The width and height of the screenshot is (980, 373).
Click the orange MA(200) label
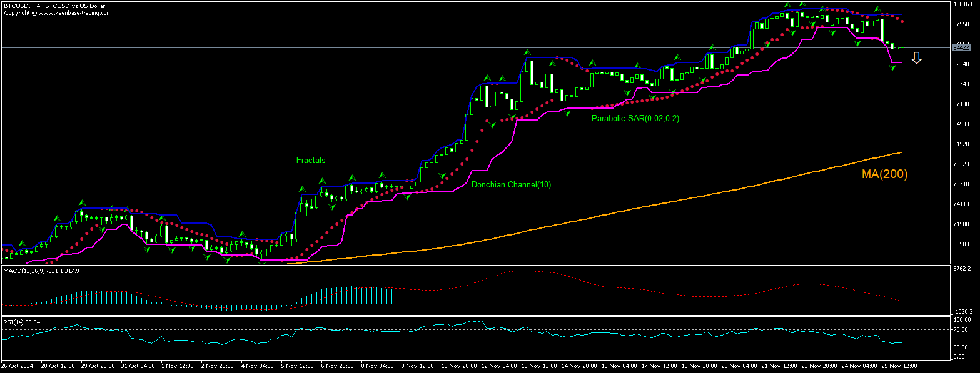click(884, 174)
